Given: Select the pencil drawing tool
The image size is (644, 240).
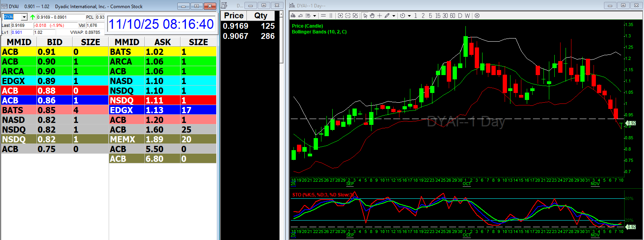Looking at the screenshot, I should pyautogui.click(x=387, y=16).
